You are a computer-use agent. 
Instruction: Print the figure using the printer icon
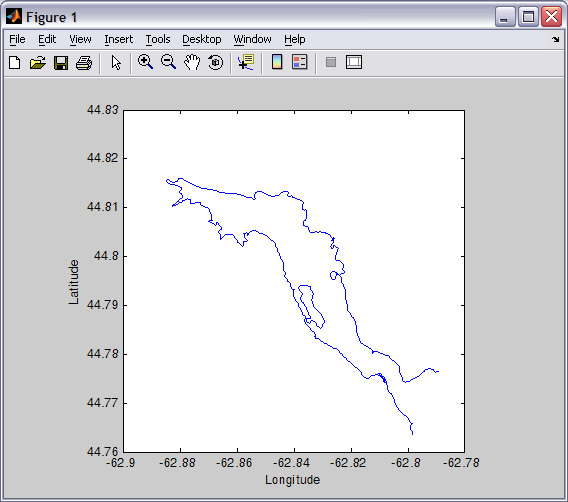click(x=84, y=62)
